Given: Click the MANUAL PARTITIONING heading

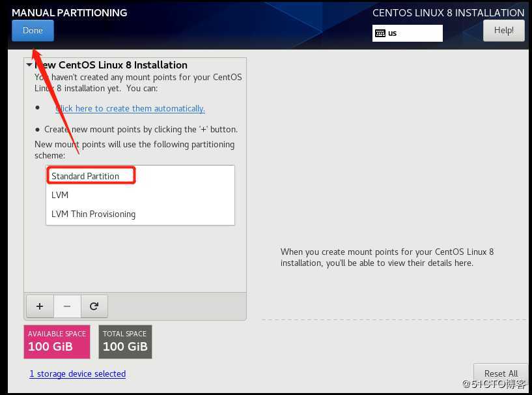Looking at the screenshot, I should (70, 13).
